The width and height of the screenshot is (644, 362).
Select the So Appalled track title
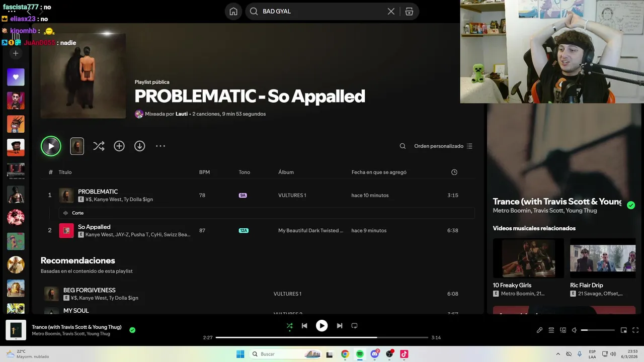94,227
